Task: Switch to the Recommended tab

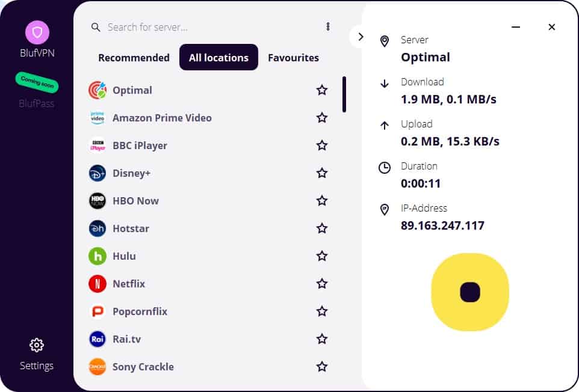Action: tap(133, 57)
